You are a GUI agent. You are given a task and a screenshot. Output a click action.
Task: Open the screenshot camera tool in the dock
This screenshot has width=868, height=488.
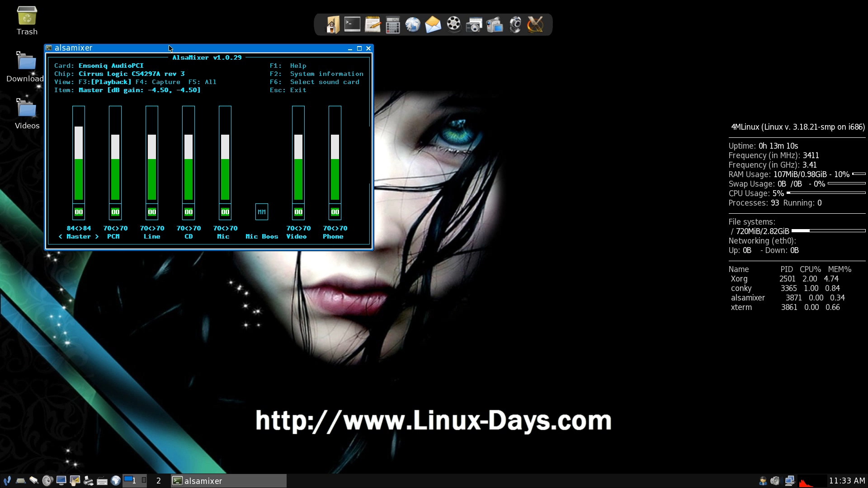coord(474,25)
